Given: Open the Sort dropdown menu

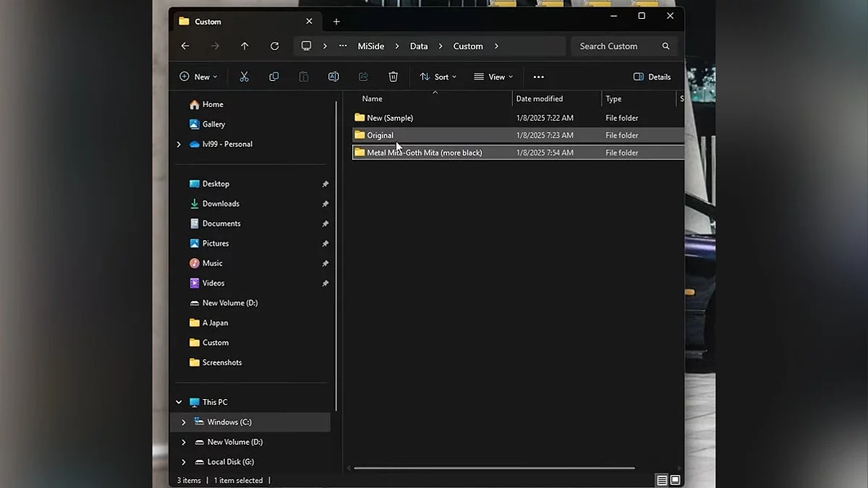Looking at the screenshot, I should pos(438,77).
